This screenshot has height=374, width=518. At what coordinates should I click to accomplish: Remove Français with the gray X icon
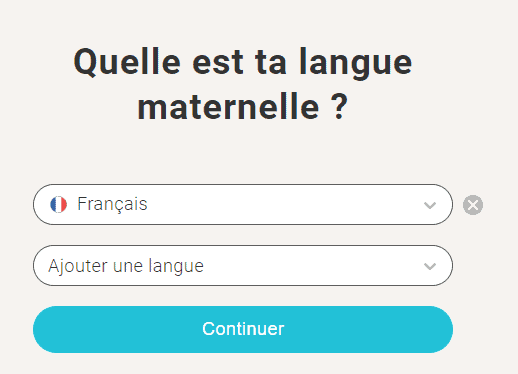pos(473,205)
